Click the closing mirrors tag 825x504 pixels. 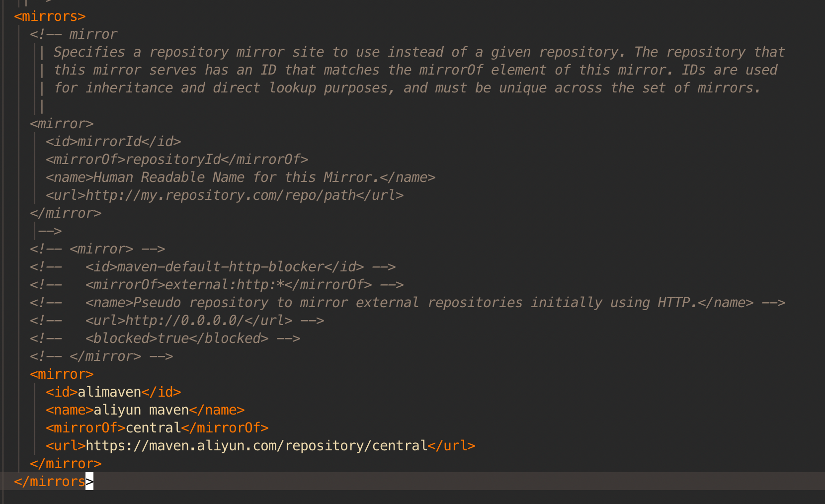54,482
